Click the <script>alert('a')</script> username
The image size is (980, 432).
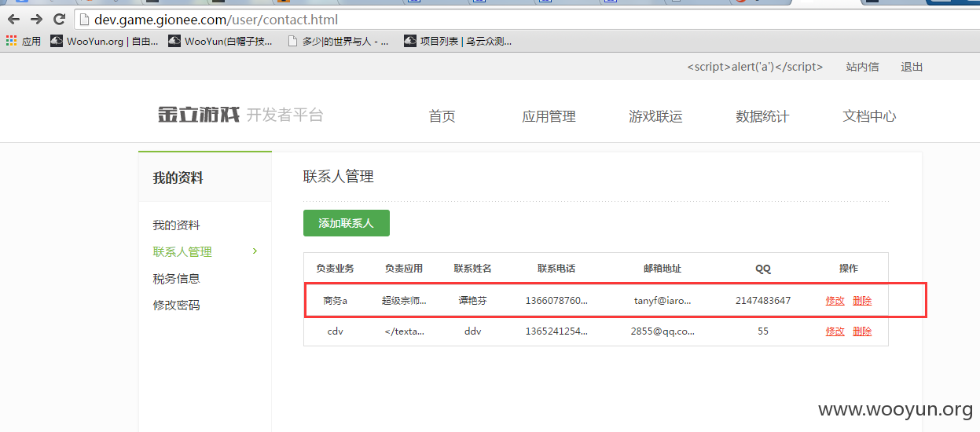tap(754, 67)
